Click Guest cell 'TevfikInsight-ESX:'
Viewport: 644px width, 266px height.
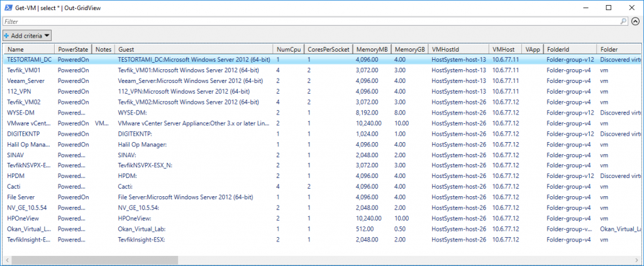tap(142, 240)
